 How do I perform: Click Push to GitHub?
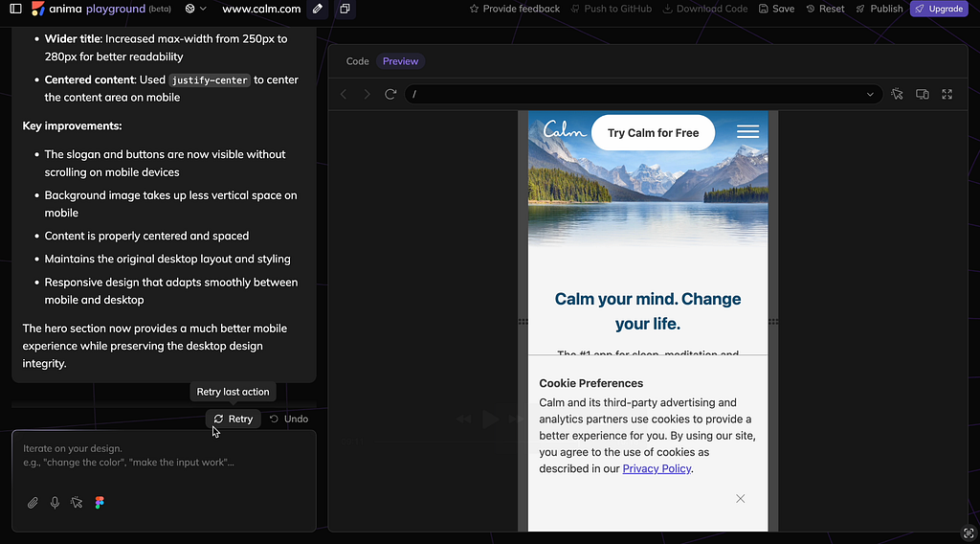tap(612, 9)
